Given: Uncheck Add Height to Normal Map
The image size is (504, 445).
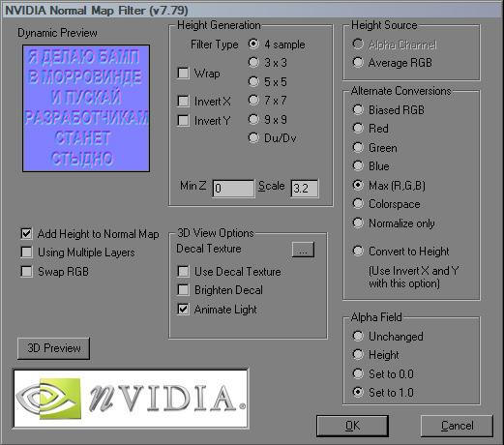Looking at the screenshot, I should pyautogui.click(x=26, y=233).
